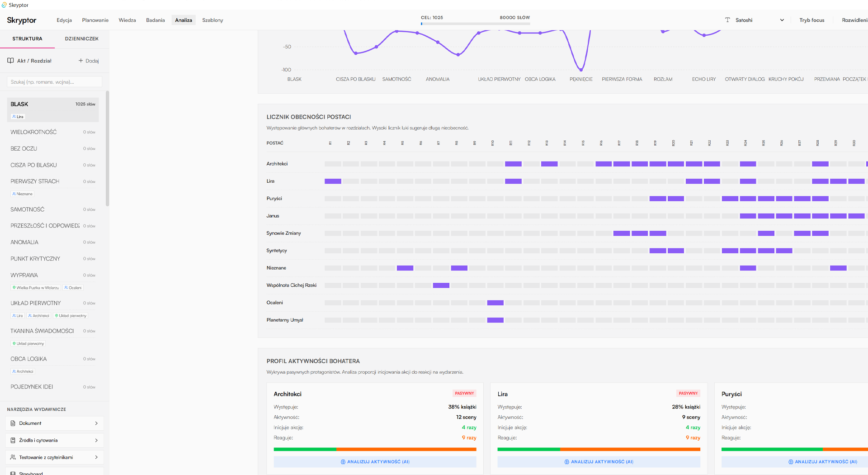Click the Lira character tag under BLASK

click(x=18, y=117)
